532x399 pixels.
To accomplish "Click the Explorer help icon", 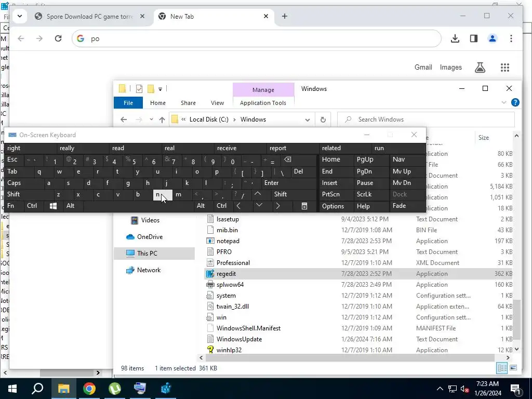I will [x=515, y=102].
